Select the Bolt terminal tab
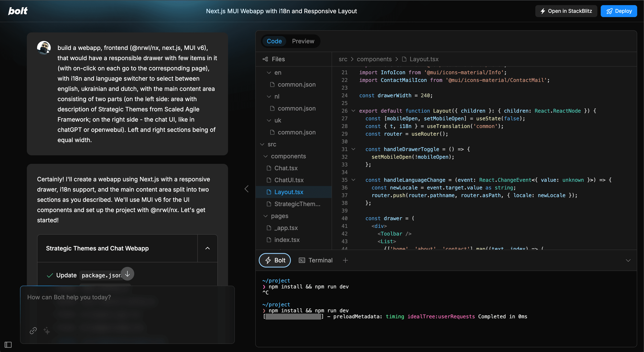Screen dimensions: 644x352 pos(275,260)
